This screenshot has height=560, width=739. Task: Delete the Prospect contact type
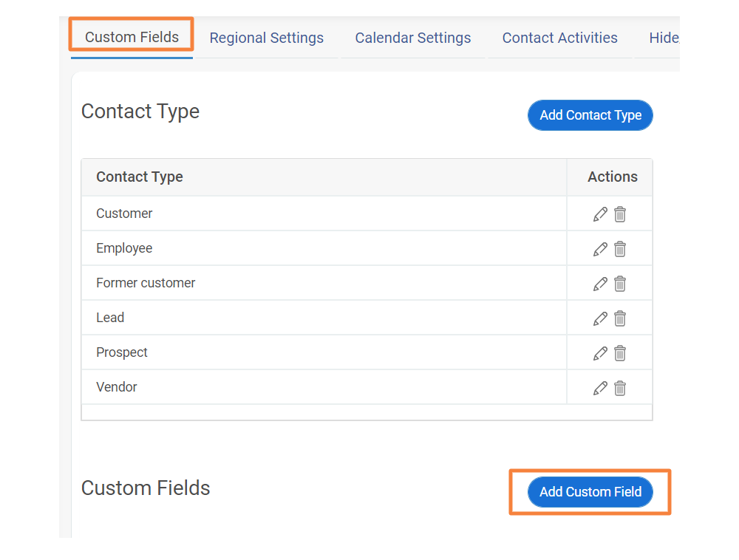point(620,353)
